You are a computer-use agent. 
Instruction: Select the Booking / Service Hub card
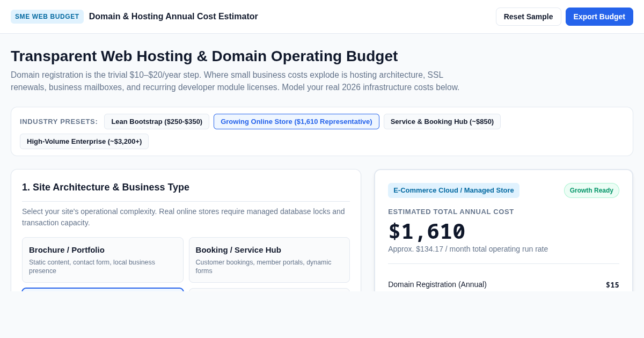pyautogui.click(x=269, y=260)
